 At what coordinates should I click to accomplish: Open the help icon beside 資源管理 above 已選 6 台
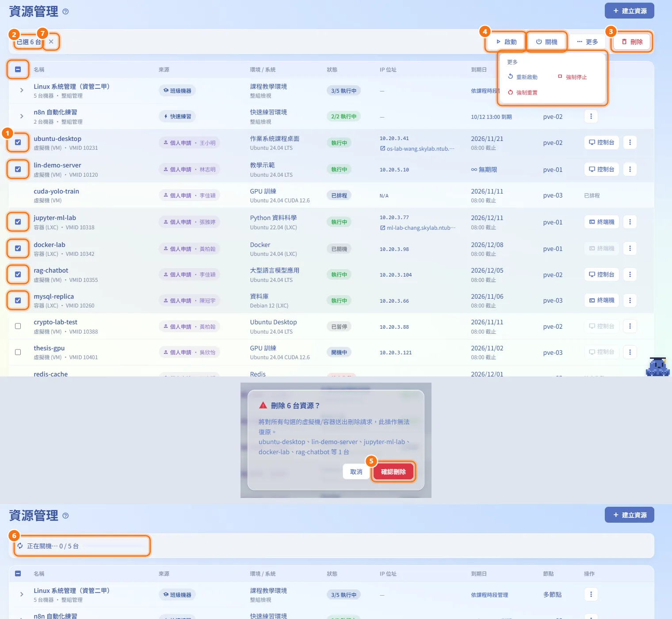[65, 11]
